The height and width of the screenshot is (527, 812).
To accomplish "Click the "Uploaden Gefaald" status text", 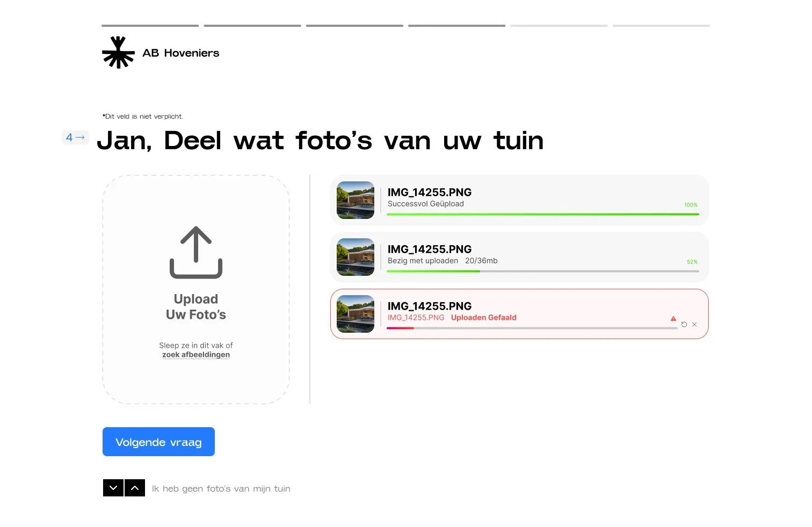I will pyautogui.click(x=484, y=318).
